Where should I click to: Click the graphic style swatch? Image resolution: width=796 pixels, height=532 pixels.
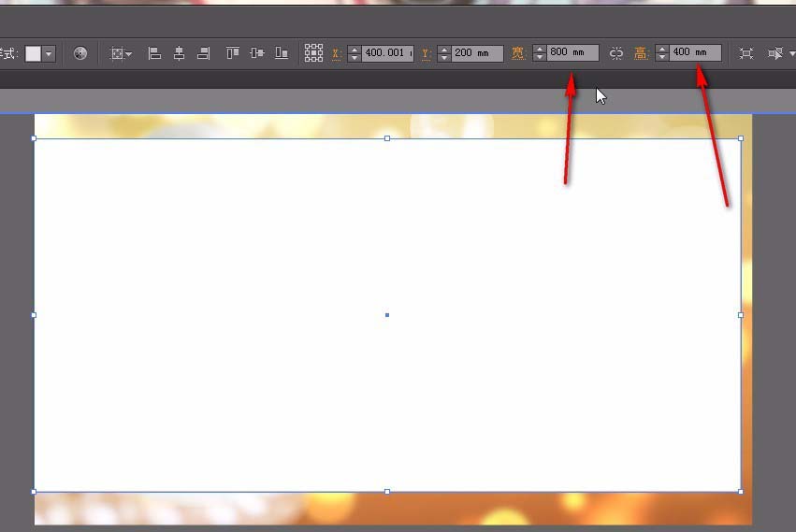33,53
